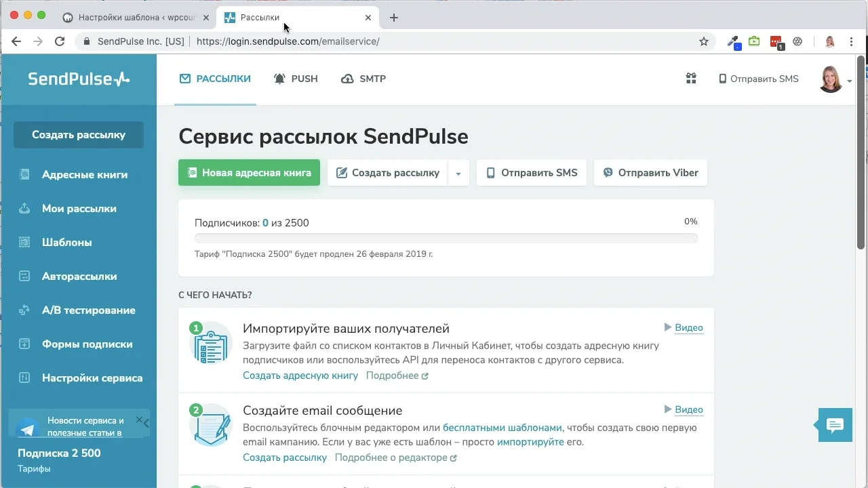Screen dimensions: 868x488
Task: Click the A/B тестирование sidebar icon
Action: (x=24, y=310)
